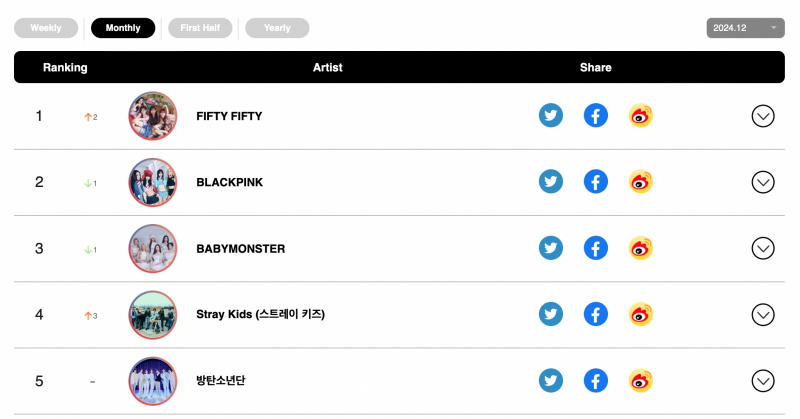Open the 2024.12 date dropdown
800x419 pixels.
[745, 28]
